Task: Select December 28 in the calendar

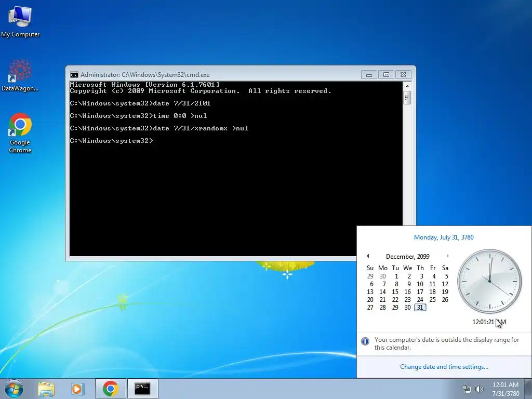Action: (x=382, y=308)
